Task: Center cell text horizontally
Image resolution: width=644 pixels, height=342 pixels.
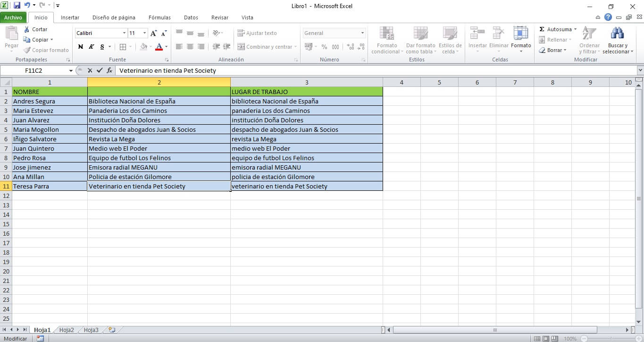Action: tap(190, 47)
